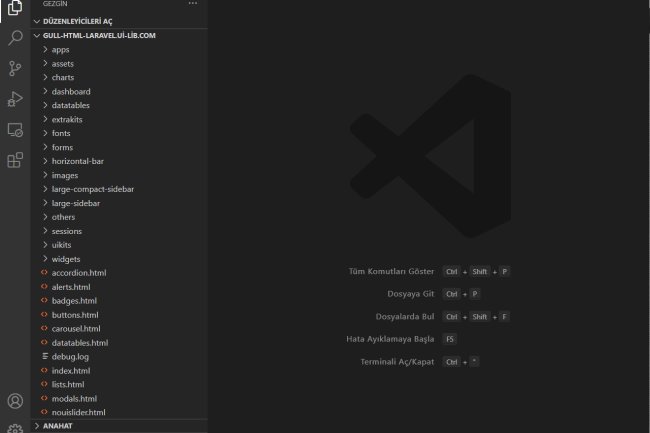This screenshot has height=433, width=650.
Task: Open the index.html file
Action: [71, 370]
